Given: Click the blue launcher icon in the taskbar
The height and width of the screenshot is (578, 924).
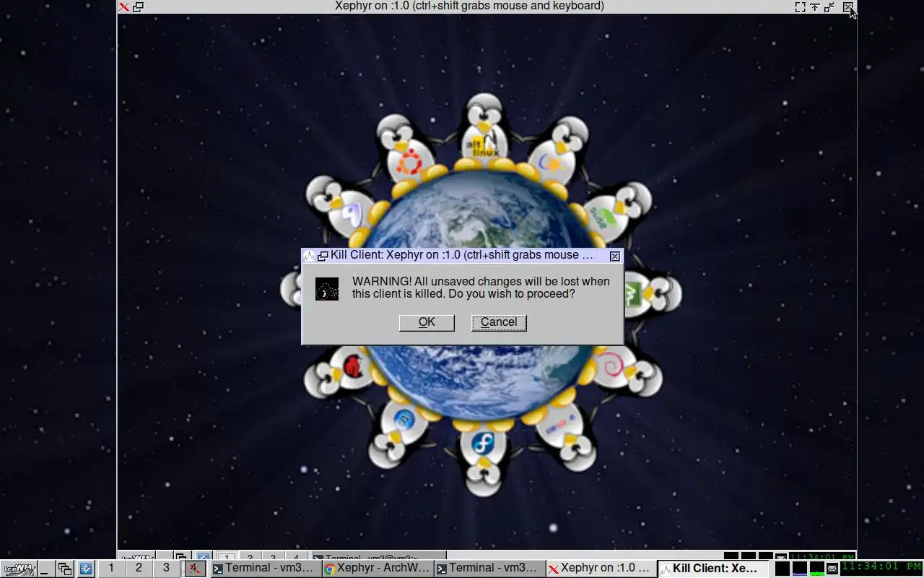Looking at the screenshot, I should coord(86,569).
